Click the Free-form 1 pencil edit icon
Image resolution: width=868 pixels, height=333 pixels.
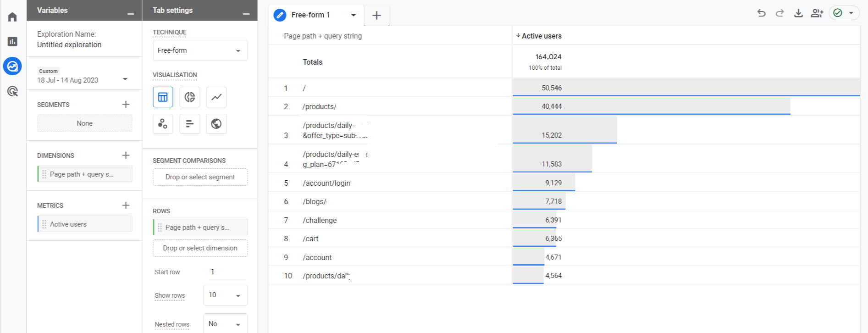coord(280,15)
